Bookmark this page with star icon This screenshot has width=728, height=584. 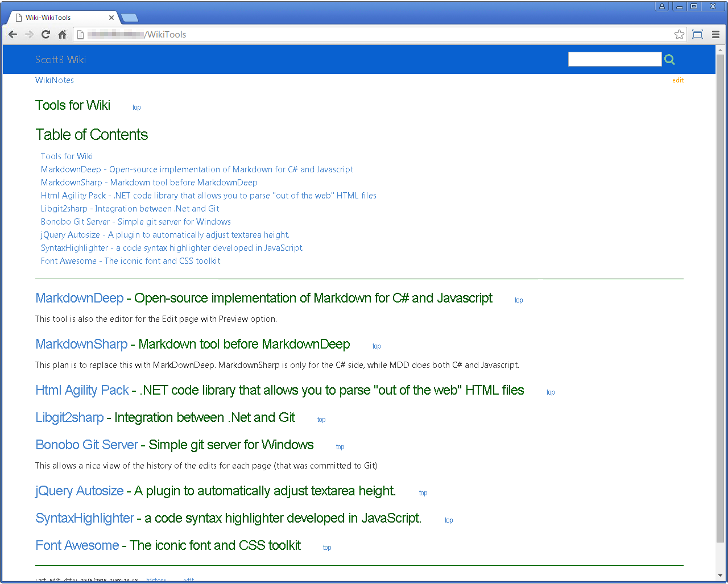pyautogui.click(x=679, y=35)
